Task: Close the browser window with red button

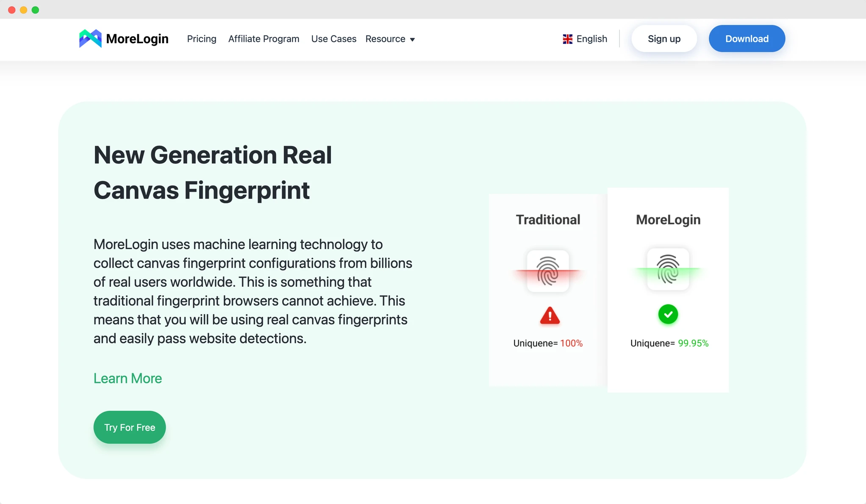Action: click(12, 10)
